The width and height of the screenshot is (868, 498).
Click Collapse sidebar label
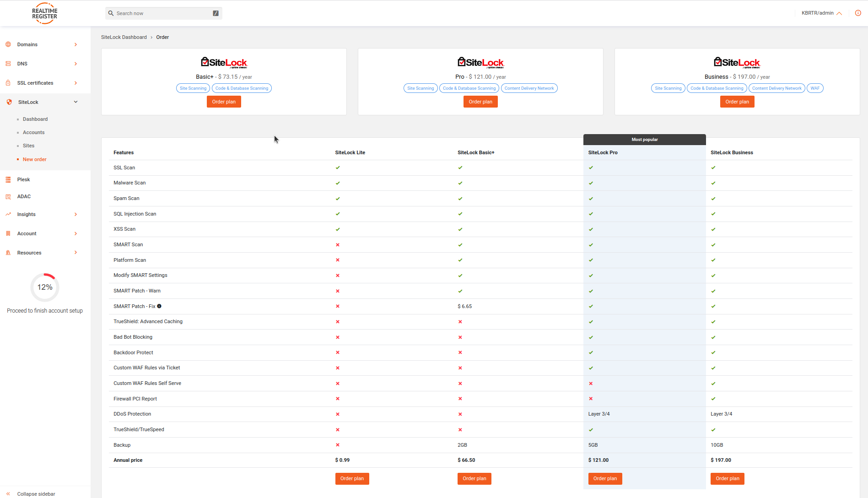[x=36, y=494]
